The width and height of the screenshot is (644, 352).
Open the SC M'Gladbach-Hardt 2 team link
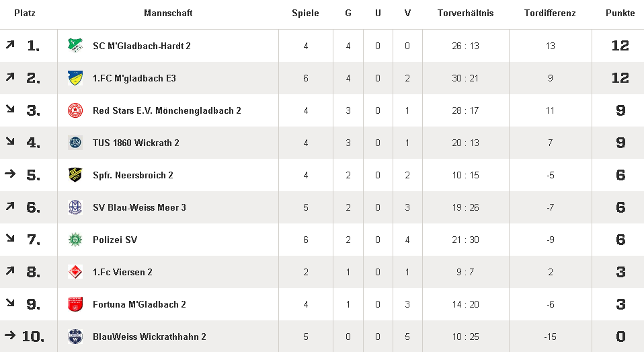[x=142, y=46]
